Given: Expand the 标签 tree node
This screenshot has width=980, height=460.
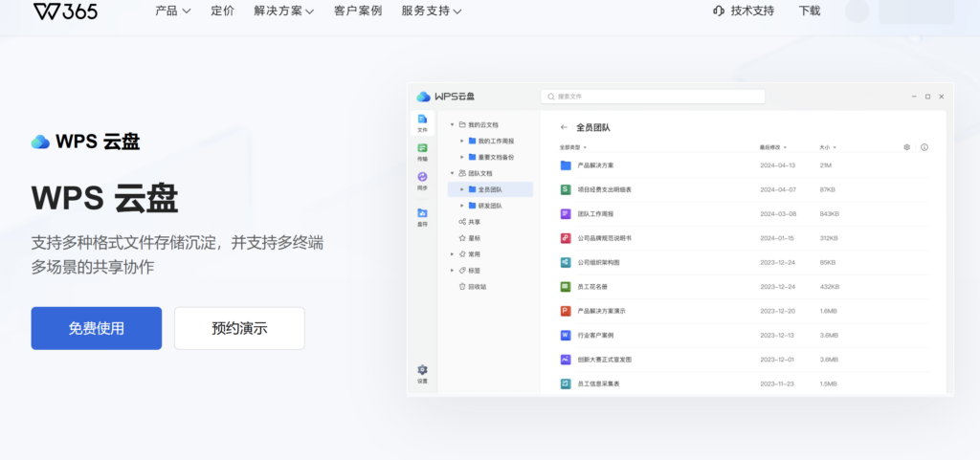Looking at the screenshot, I should point(452,271).
